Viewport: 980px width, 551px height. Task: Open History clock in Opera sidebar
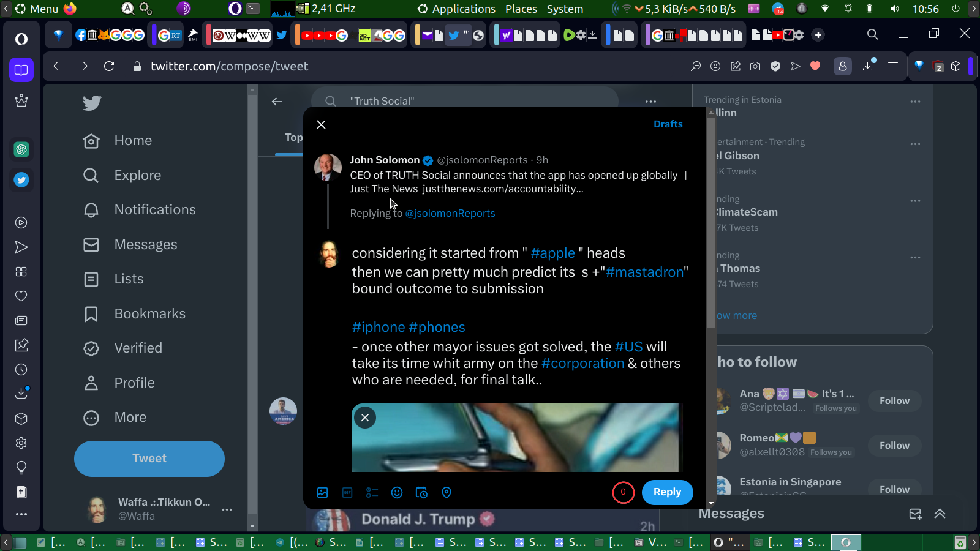21,370
